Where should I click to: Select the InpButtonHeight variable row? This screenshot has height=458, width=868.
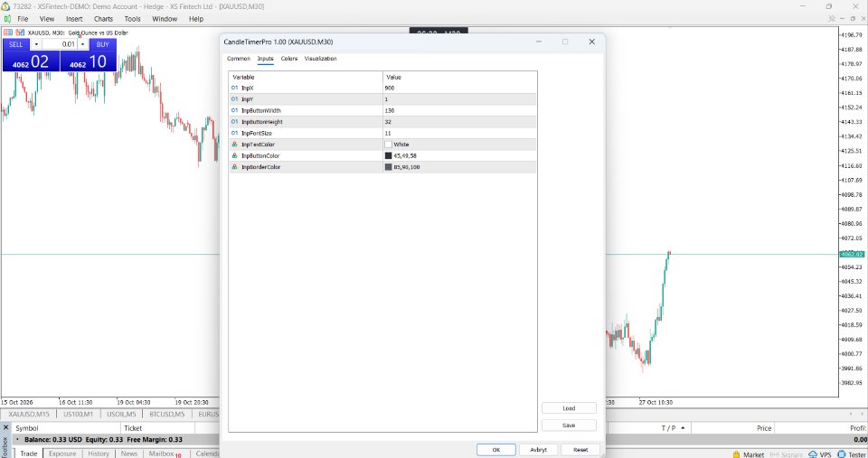(382, 122)
